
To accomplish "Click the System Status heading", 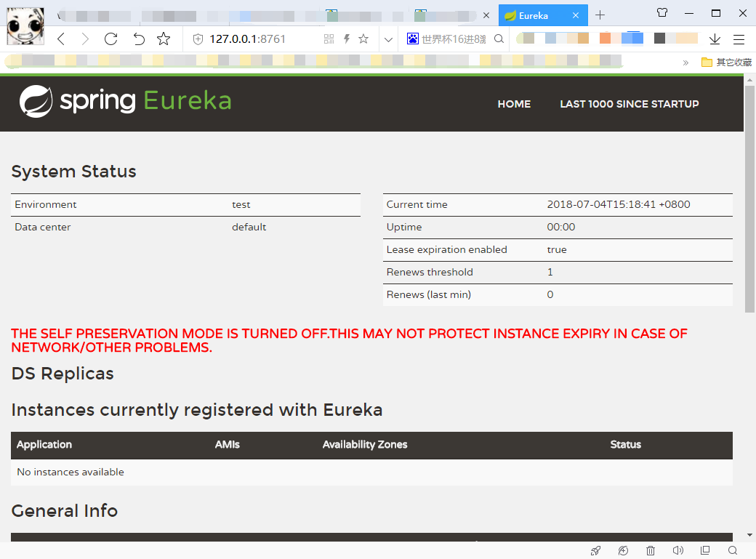I will click(x=73, y=172).
